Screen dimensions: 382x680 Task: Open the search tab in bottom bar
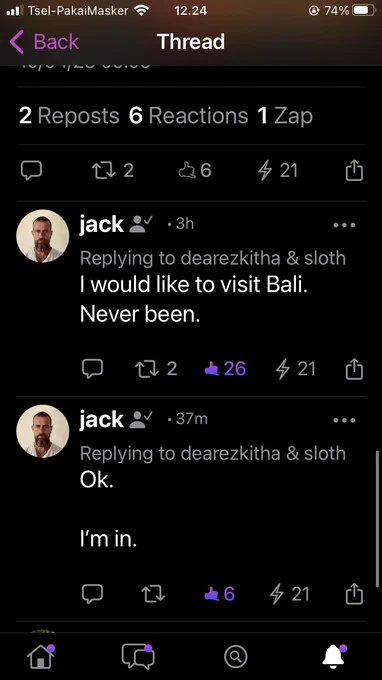(x=235, y=657)
